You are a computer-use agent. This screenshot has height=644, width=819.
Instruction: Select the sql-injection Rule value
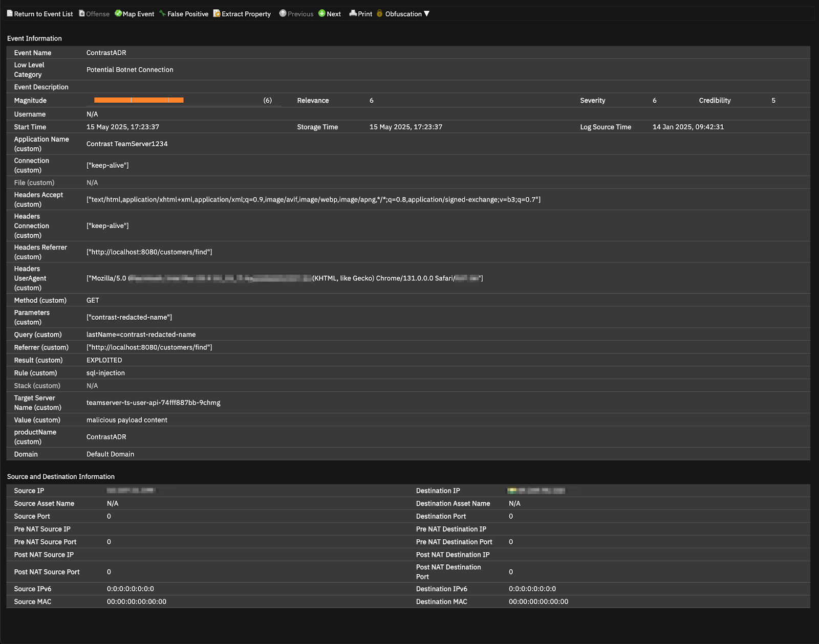click(x=105, y=372)
